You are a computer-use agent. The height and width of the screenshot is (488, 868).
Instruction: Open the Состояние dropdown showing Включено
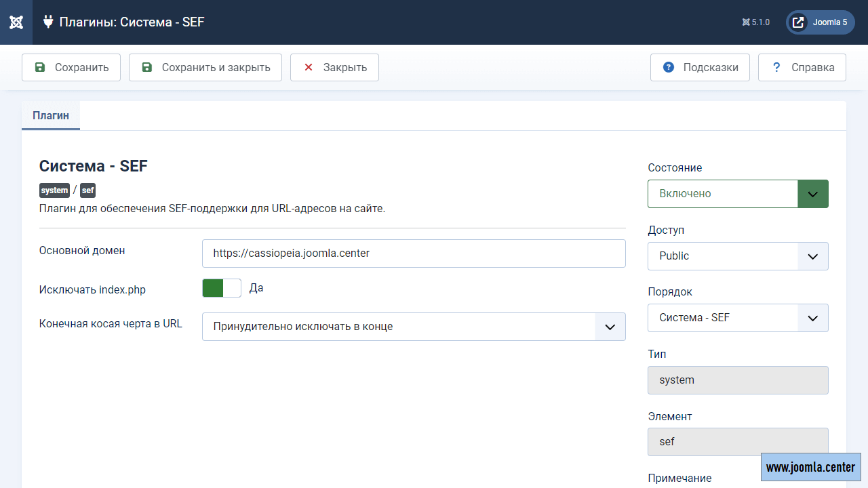click(x=738, y=194)
